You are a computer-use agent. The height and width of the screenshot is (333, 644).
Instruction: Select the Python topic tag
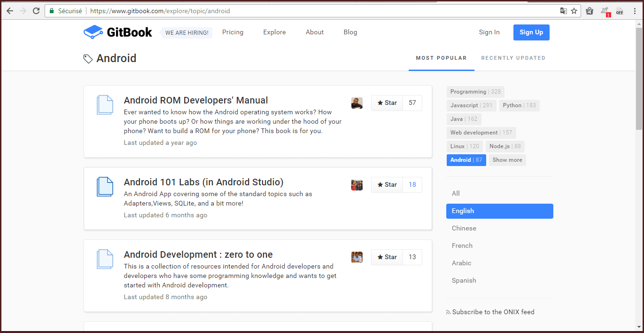(520, 105)
